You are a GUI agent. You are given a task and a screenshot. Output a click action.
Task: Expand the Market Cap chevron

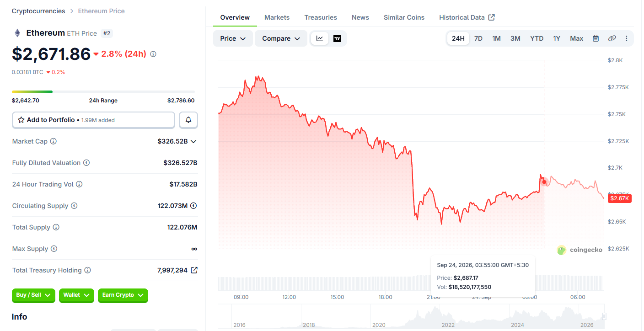[x=193, y=141]
